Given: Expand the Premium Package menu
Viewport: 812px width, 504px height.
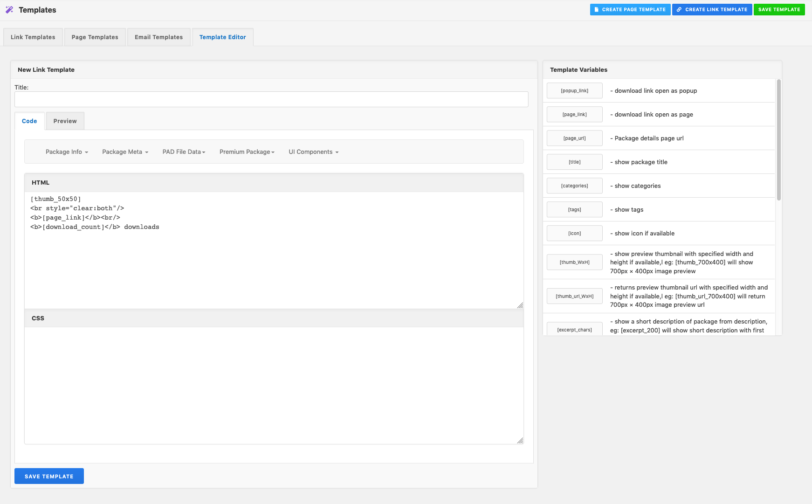Looking at the screenshot, I should coord(247,152).
